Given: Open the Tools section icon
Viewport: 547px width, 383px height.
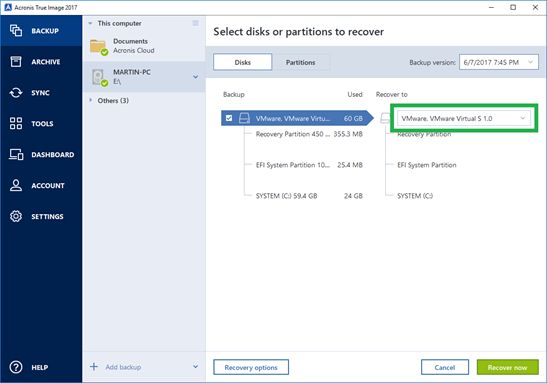Looking at the screenshot, I should tap(16, 123).
